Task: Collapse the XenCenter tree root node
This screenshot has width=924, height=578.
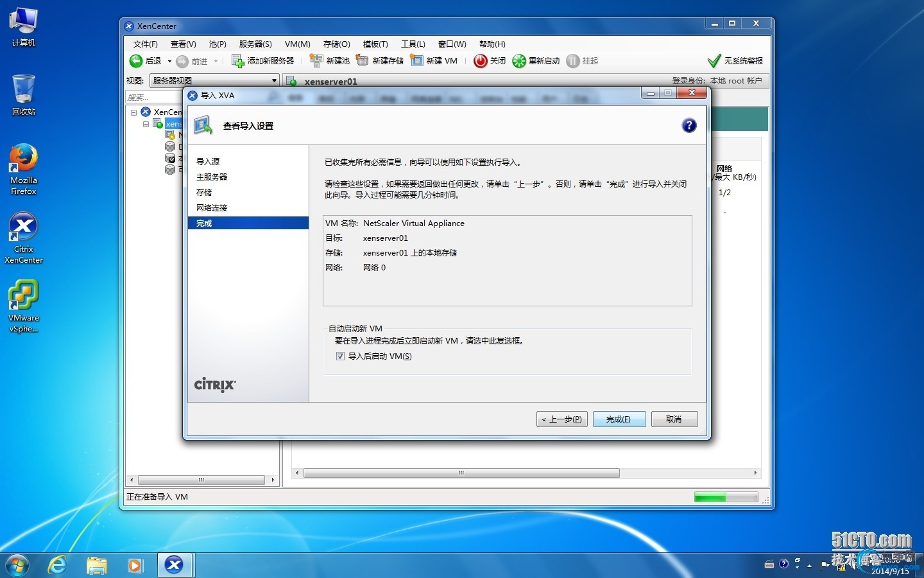Action: coord(133,112)
